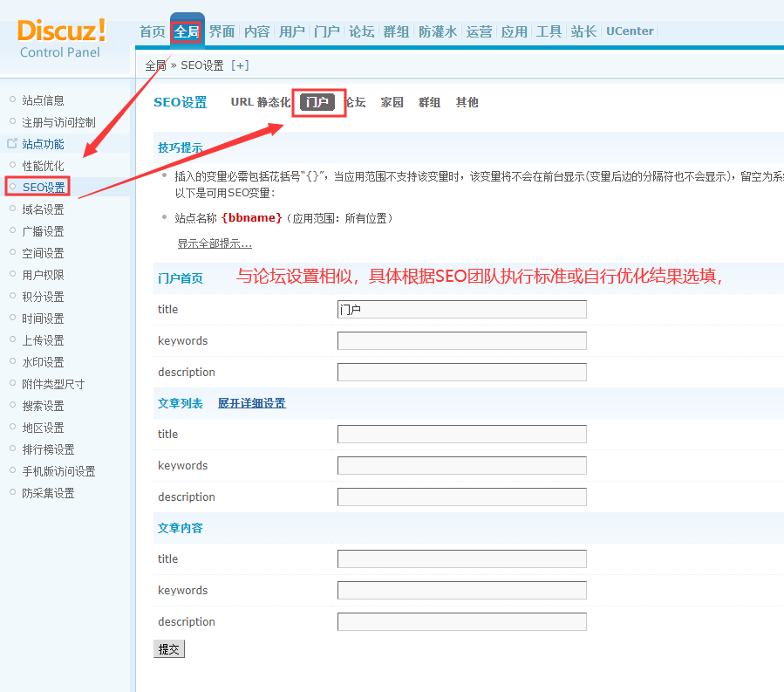Open the 防灌水 top navigation tab
The width and height of the screenshot is (784, 692).
click(438, 31)
